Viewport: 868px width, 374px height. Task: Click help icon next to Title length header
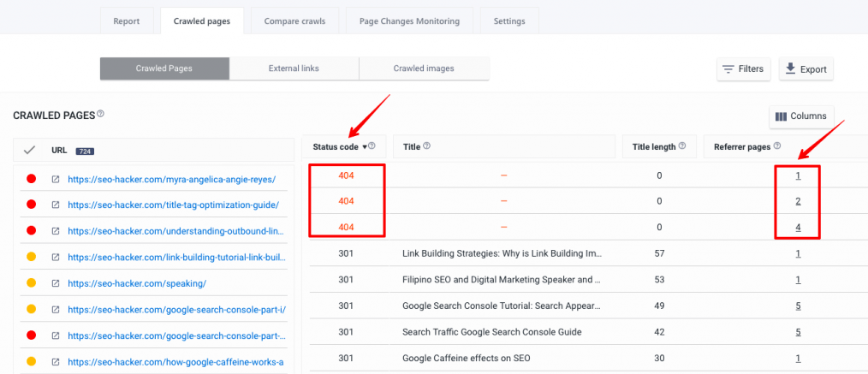click(x=682, y=146)
